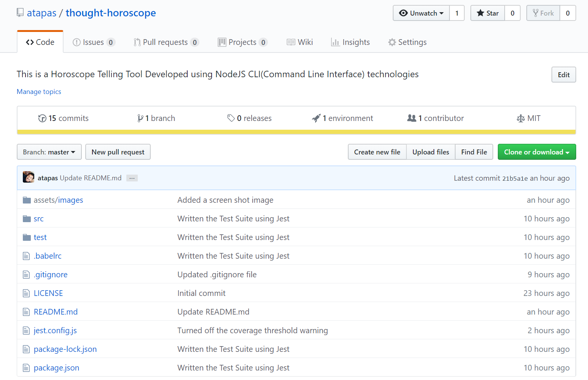Open the LICENSE file
The width and height of the screenshot is (588, 380).
pos(48,293)
